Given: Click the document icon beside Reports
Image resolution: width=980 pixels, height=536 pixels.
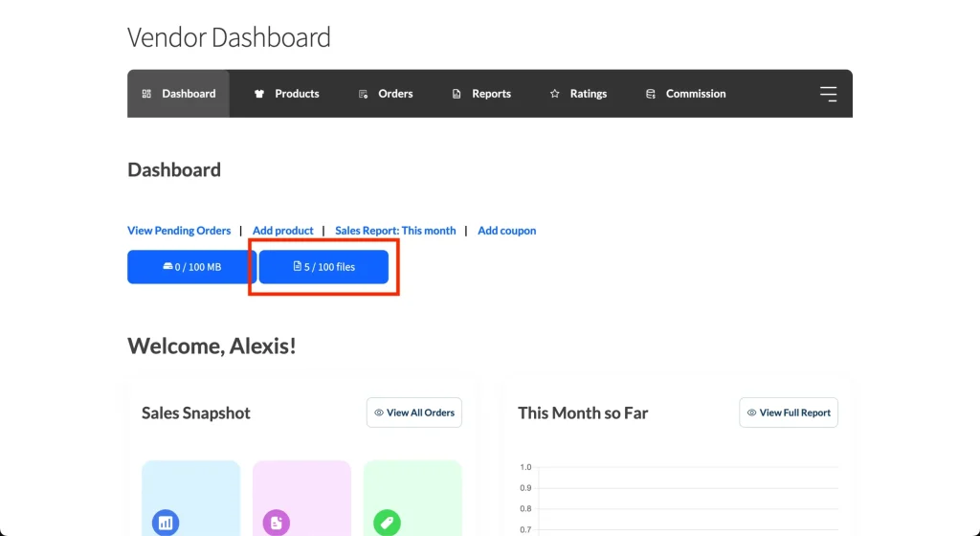Looking at the screenshot, I should tap(457, 94).
